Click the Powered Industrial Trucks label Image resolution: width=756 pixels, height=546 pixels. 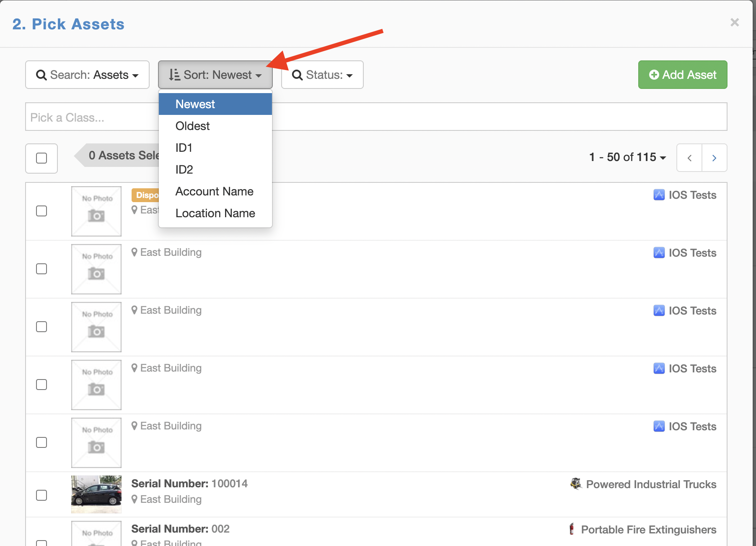[651, 484]
